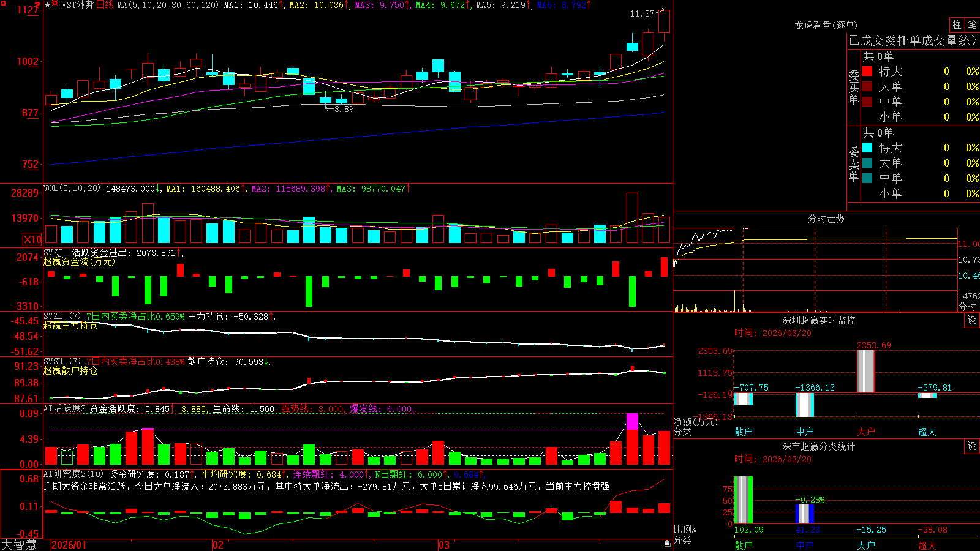Click the cyan 特大 sell-order color swatch
The image size is (980, 551).
click(867, 148)
